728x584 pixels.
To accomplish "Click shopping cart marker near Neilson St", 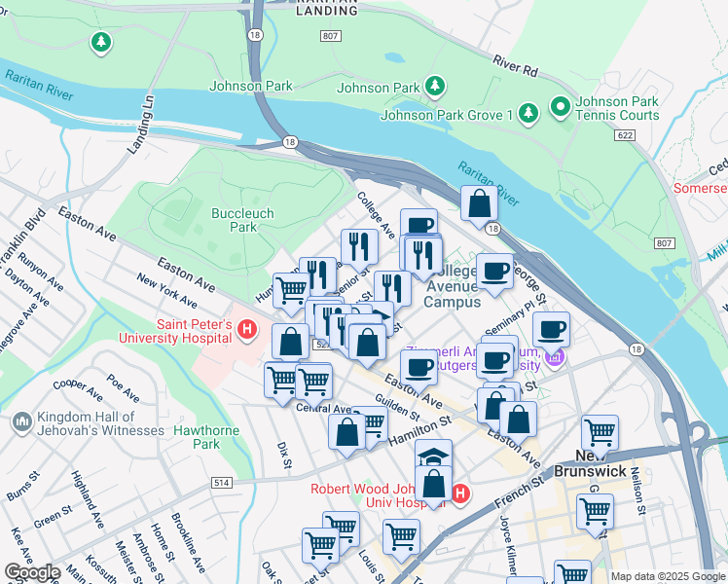I will 596,514.
